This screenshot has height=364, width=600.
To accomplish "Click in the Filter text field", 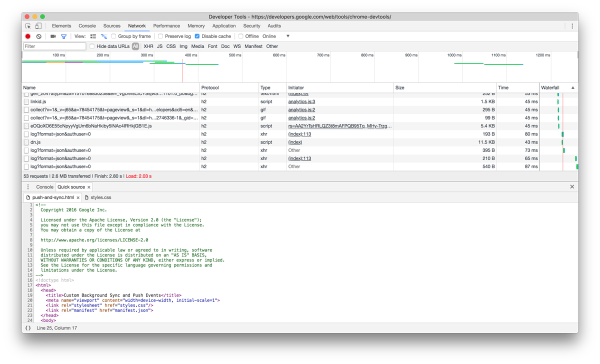I will tap(54, 46).
